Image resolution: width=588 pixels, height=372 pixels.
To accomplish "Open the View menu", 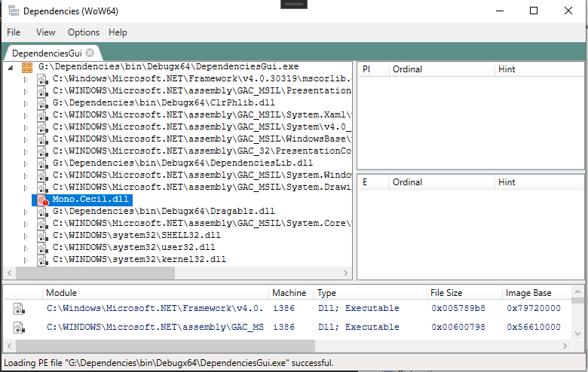I will click(x=45, y=32).
